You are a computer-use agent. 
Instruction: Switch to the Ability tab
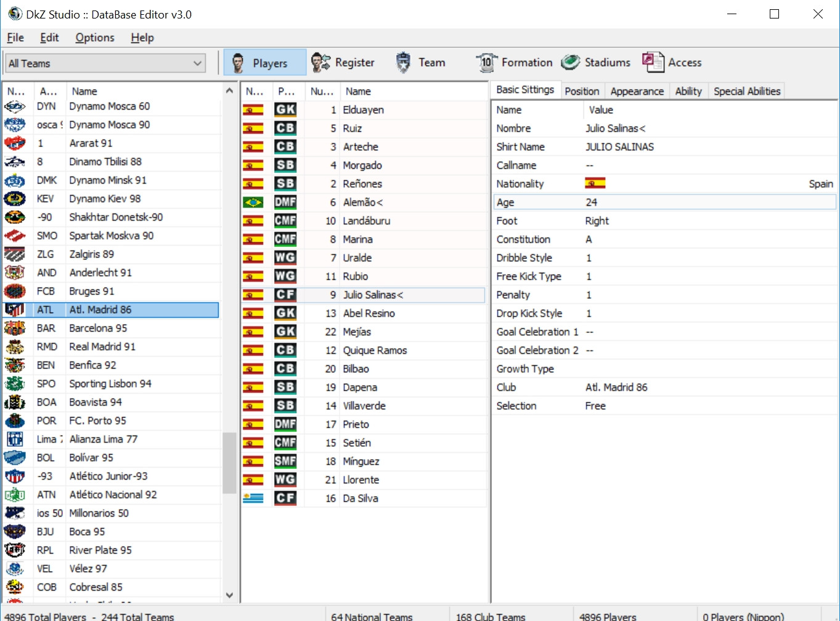tap(688, 91)
